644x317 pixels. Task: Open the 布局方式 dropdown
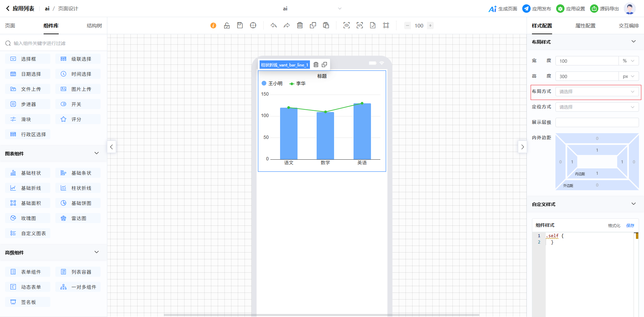coord(597,92)
